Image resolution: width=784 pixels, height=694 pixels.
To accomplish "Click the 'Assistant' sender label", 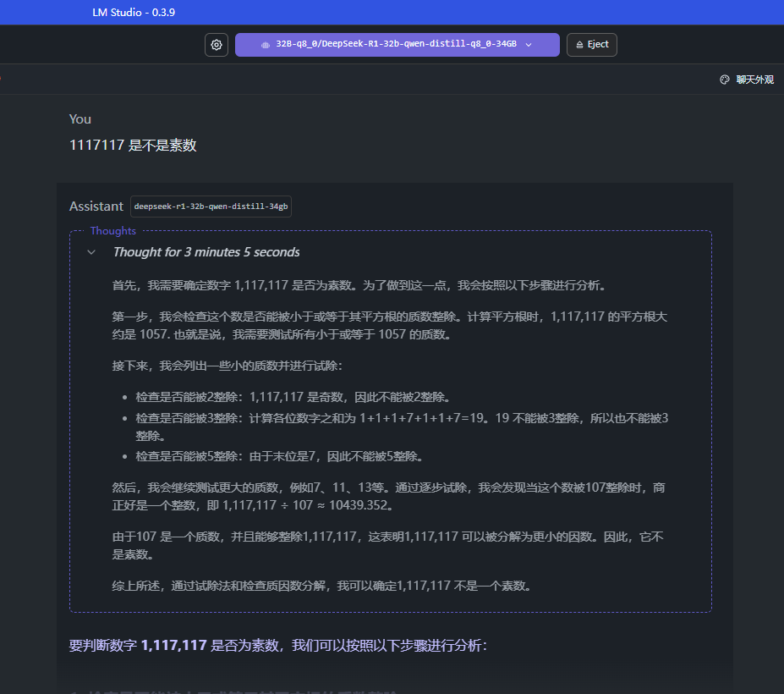I will (96, 207).
